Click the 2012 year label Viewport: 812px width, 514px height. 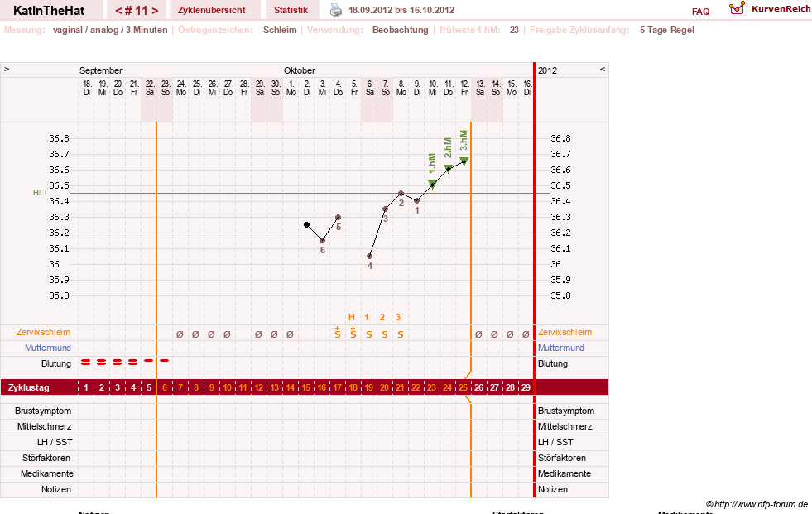click(x=547, y=70)
